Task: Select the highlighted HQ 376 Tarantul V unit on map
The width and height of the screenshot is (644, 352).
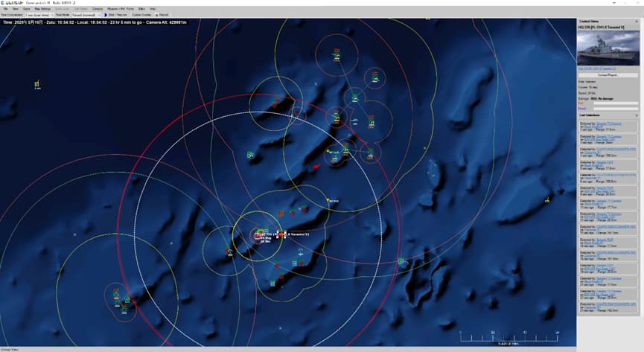Action: [281, 234]
